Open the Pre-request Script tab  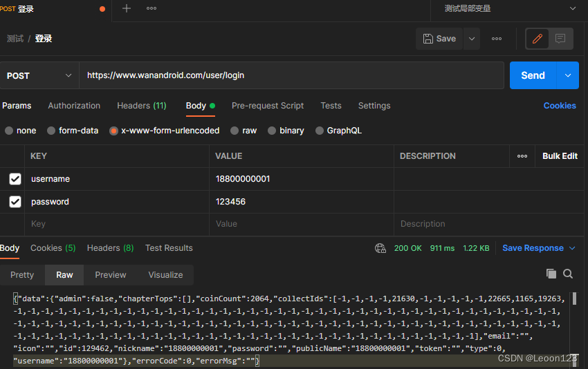[x=268, y=106]
